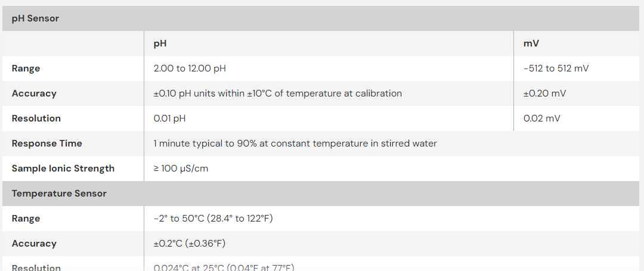Click the ±0.10 pH units accuracy text
Screen dimensions: 644x271
pyautogui.click(x=277, y=94)
